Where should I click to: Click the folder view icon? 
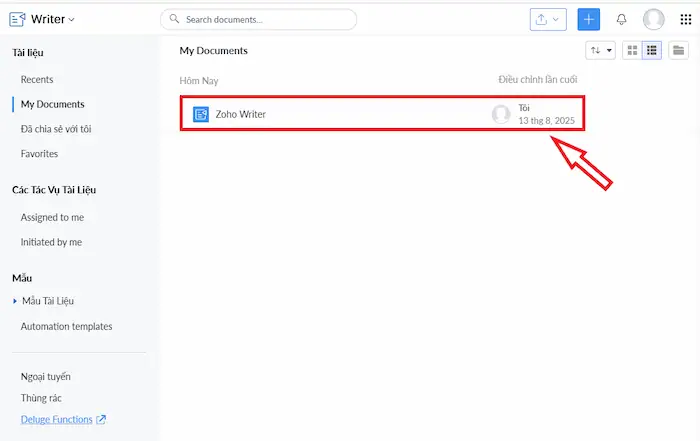click(x=679, y=50)
